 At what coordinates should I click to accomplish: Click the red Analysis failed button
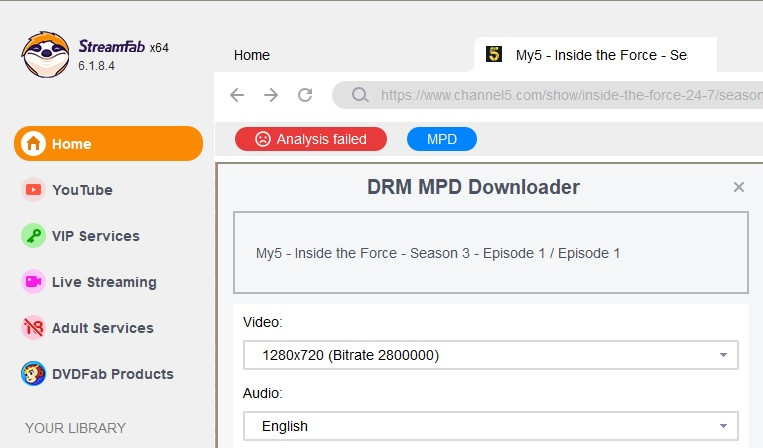point(311,139)
